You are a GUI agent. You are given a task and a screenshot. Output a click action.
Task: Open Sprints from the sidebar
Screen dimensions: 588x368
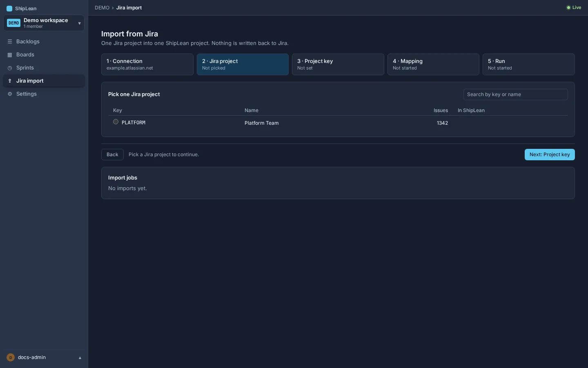(44, 68)
